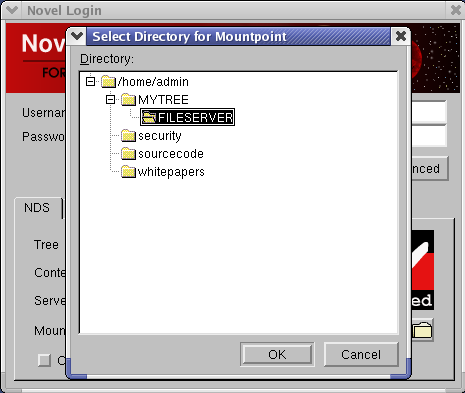Screen dimensions: 465x393
Task: Click the partially hidden Advanced button
Action: click(430, 168)
